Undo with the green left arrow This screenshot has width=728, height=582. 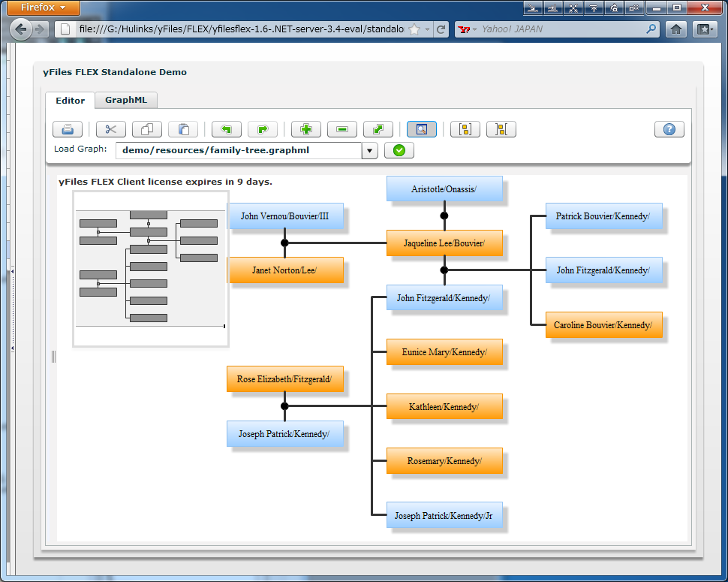point(226,129)
